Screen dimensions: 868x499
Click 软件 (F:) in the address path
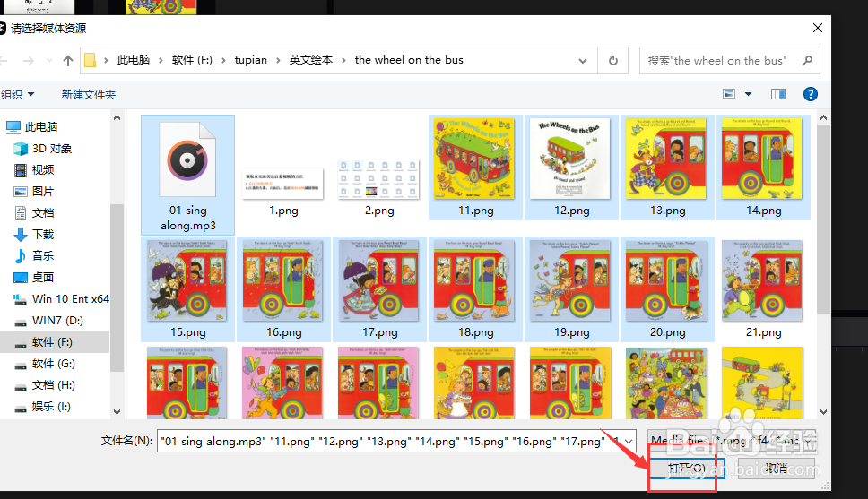tap(192, 60)
